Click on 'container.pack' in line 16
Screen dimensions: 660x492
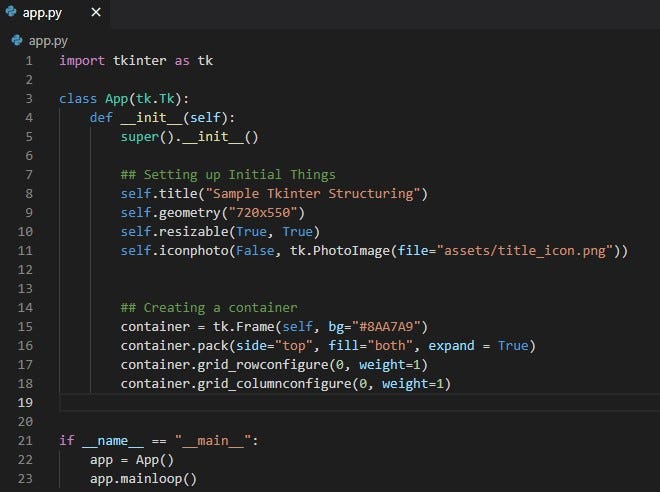click(174, 346)
